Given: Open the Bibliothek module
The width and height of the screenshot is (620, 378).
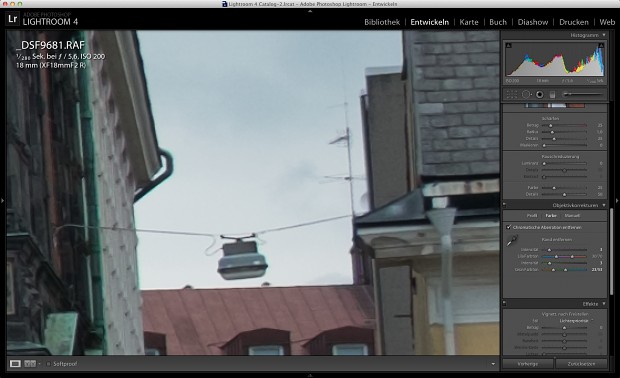Looking at the screenshot, I should point(382,22).
